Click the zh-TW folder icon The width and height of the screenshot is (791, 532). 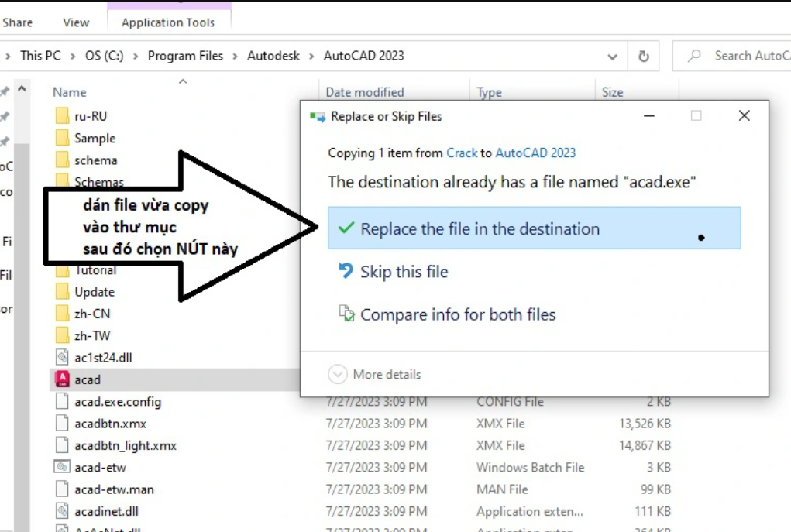tap(63, 335)
